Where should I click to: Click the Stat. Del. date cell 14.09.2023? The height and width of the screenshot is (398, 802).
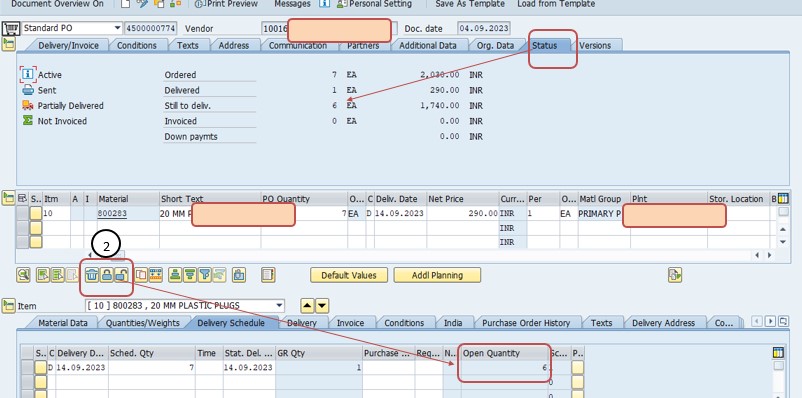(249, 367)
